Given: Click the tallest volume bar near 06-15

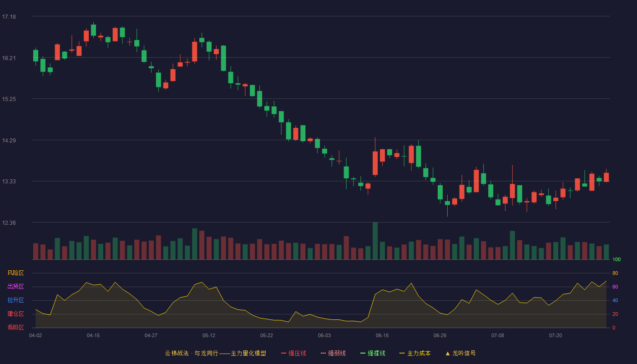Looking at the screenshot, I should (x=375, y=241).
